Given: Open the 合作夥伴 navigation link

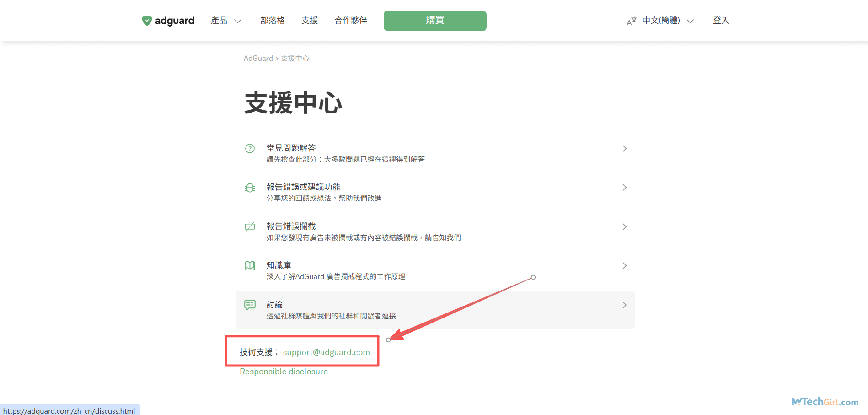Looking at the screenshot, I should 351,21.
